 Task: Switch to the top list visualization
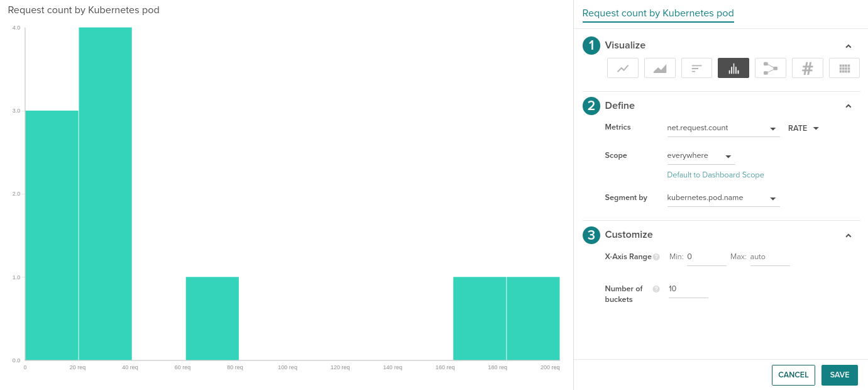[x=696, y=67]
